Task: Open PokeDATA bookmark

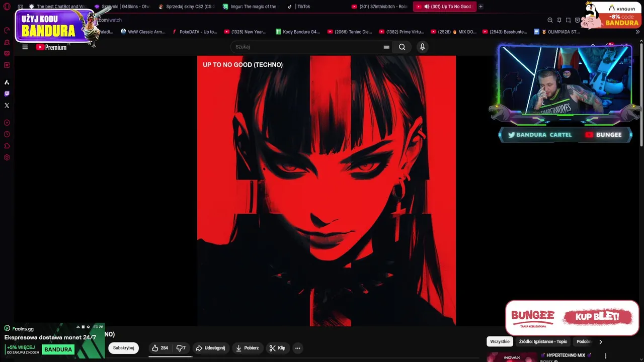Action: pos(195,32)
